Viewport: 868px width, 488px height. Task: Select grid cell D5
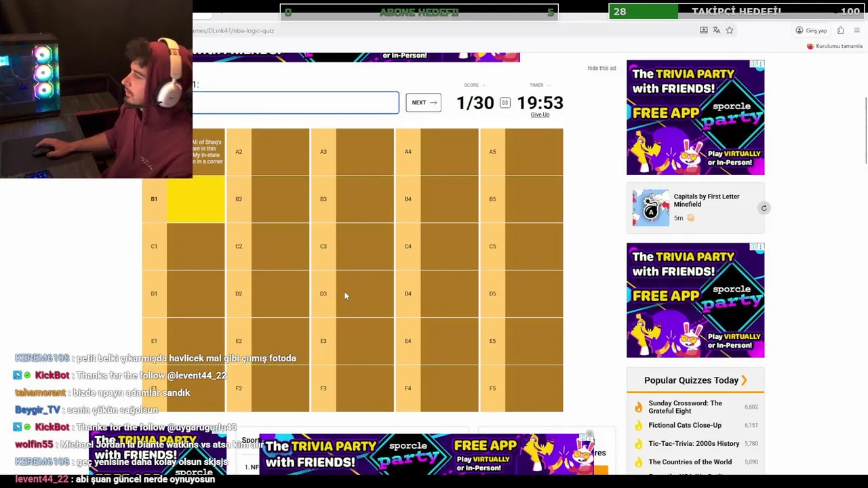point(521,294)
